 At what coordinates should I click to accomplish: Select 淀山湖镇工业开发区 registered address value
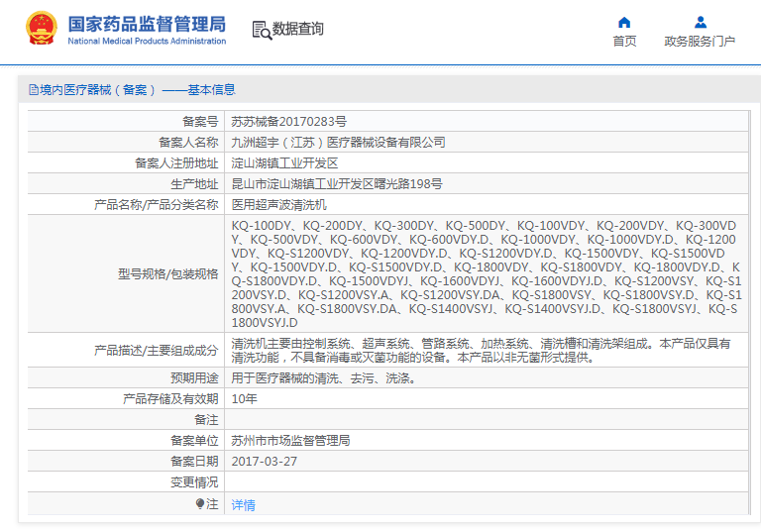284,163
